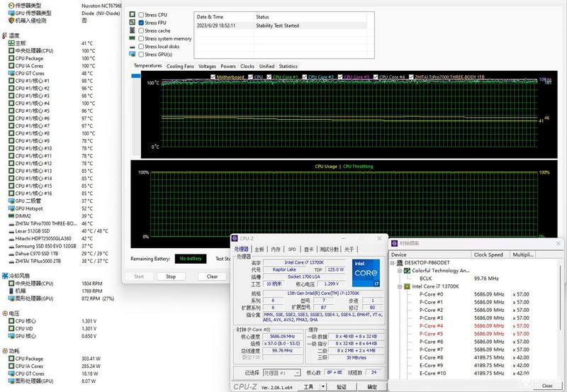Click the DESKTOP-P86ODET computer icon
Image resolution: width=567 pixels, height=392 pixels.
400,262
